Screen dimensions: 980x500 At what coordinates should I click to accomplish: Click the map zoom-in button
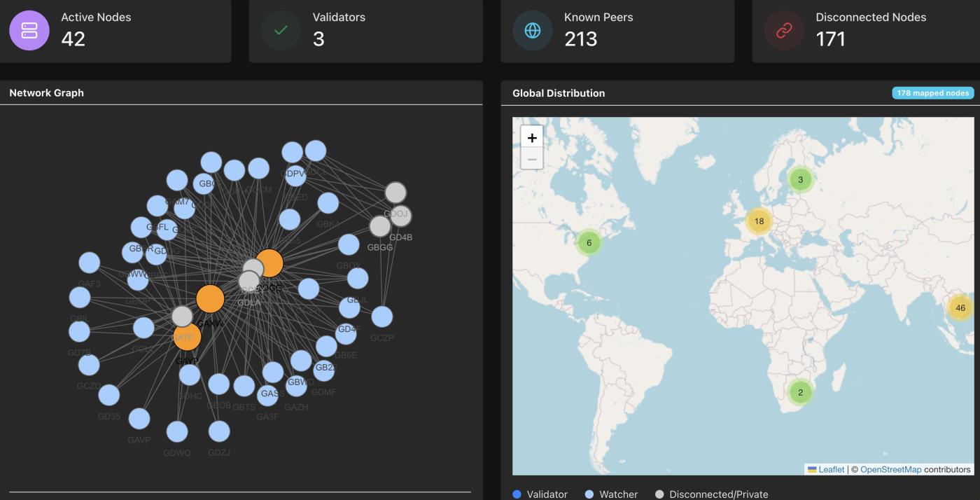click(x=531, y=137)
